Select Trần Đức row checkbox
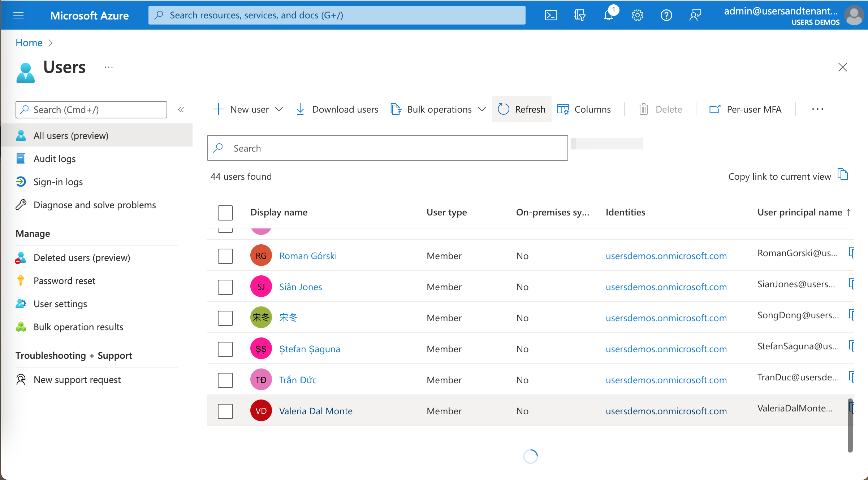 tap(225, 380)
